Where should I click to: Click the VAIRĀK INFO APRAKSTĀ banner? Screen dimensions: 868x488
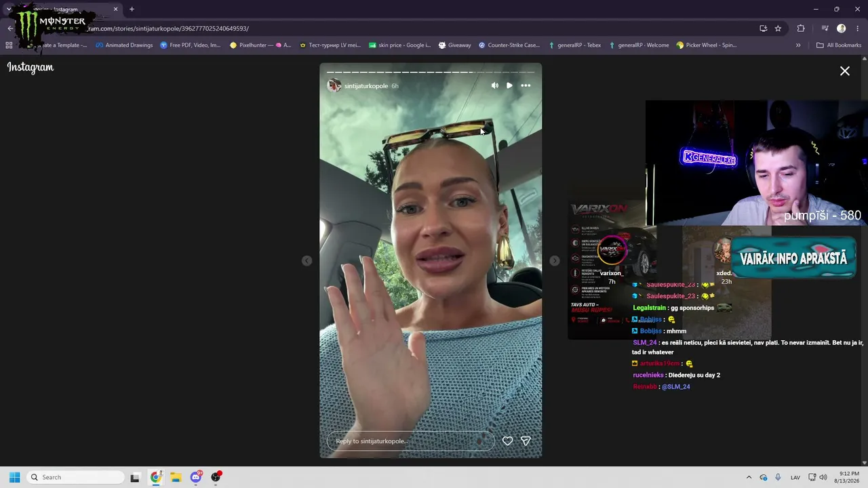pos(793,258)
